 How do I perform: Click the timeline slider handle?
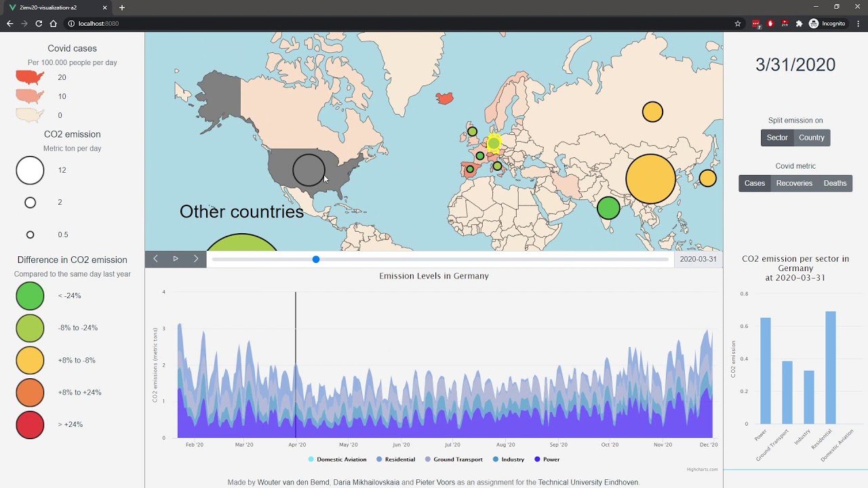(316, 259)
